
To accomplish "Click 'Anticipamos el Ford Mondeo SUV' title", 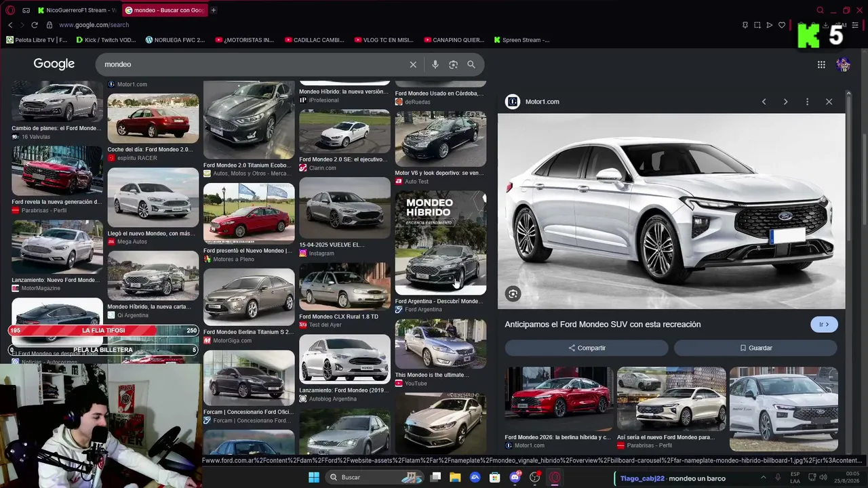I will (x=603, y=325).
